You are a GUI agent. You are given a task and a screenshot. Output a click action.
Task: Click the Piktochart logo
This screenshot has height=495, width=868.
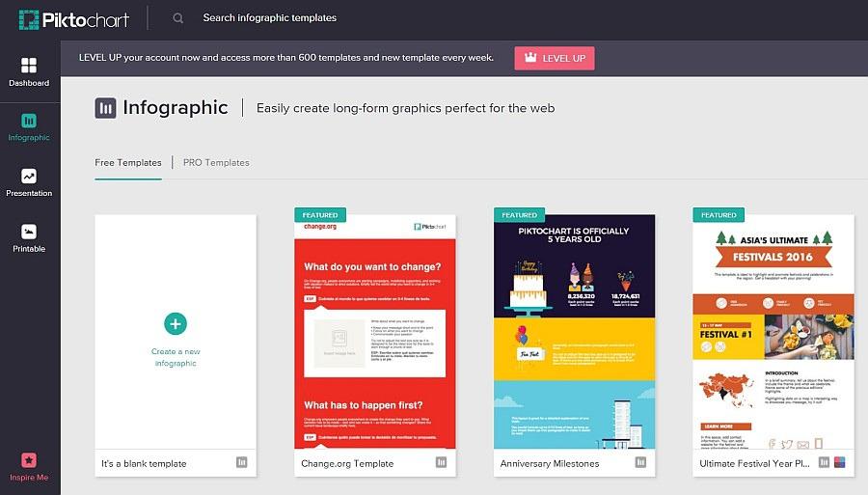click(x=74, y=20)
